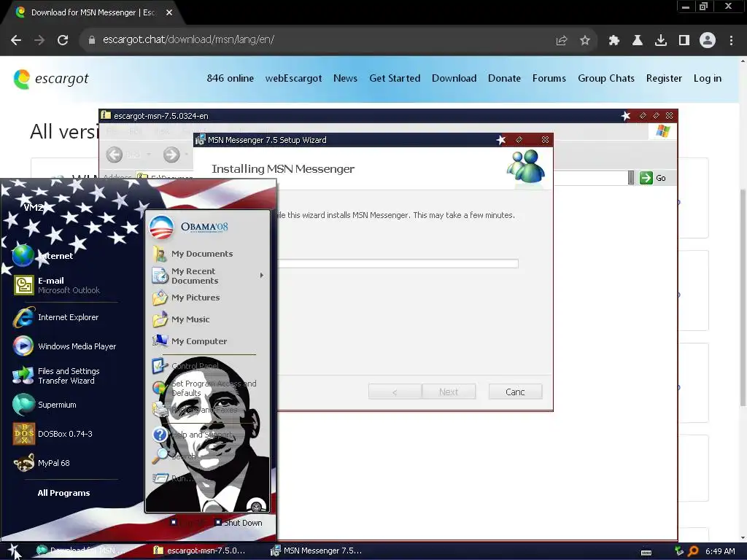The height and width of the screenshot is (560, 747).
Task: Toggle Chrome side panel icon
Action: [x=684, y=41]
